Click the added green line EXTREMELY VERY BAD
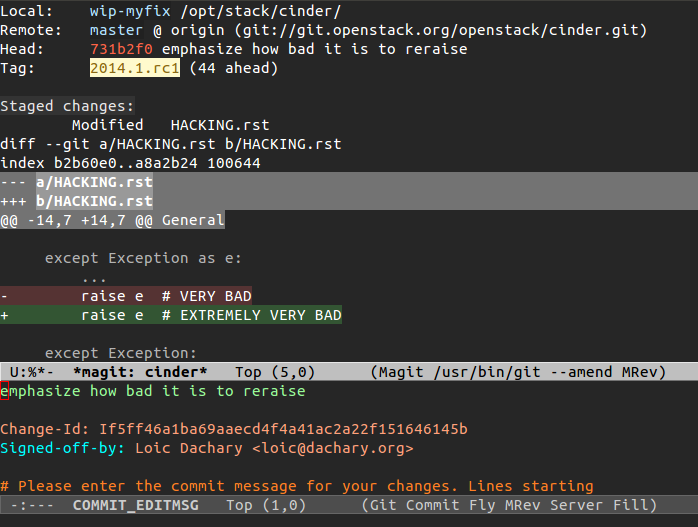Image resolution: width=698 pixels, height=527 pixels. (210, 315)
